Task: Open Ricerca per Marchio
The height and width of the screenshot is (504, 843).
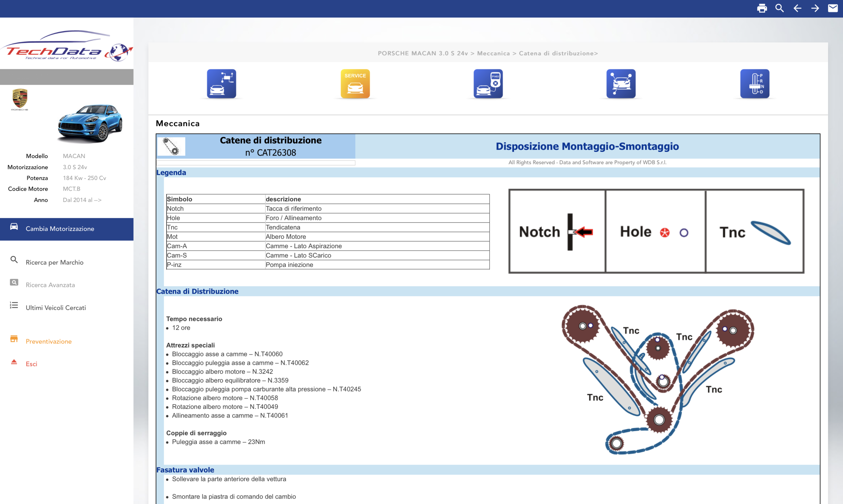Action: (54, 262)
